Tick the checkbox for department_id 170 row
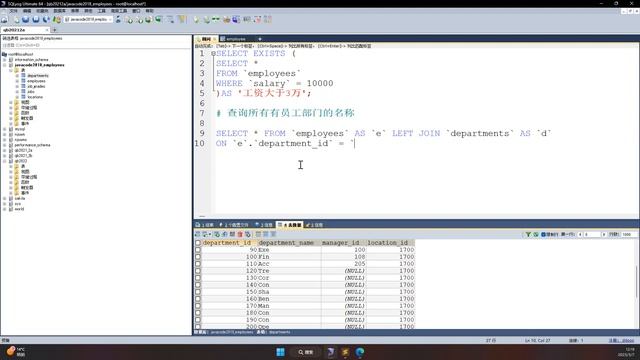Image resolution: width=640 pixels, height=360 pixels. coord(198,306)
